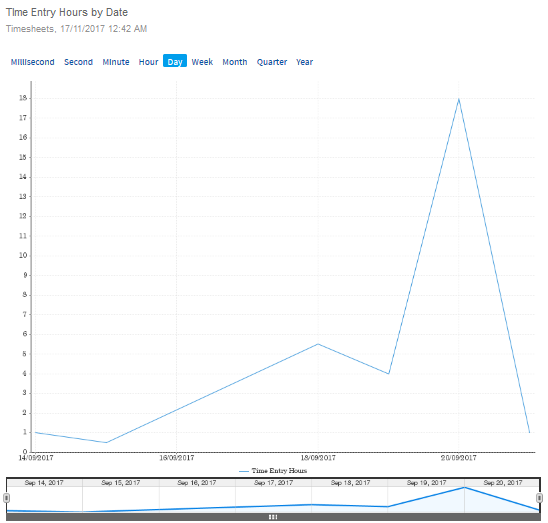Click Sep 14, 2017 in the navigator

tap(44, 482)
